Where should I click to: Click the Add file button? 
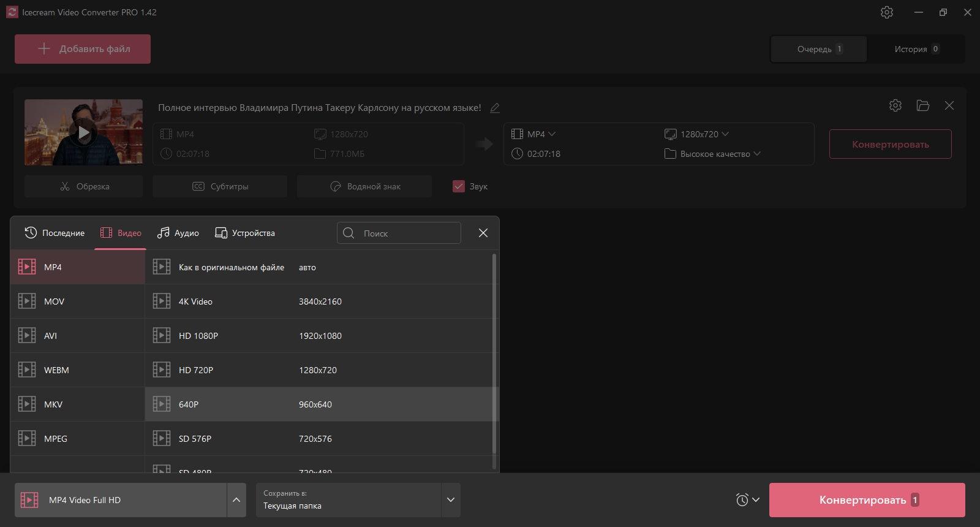(x=83, y=49)
